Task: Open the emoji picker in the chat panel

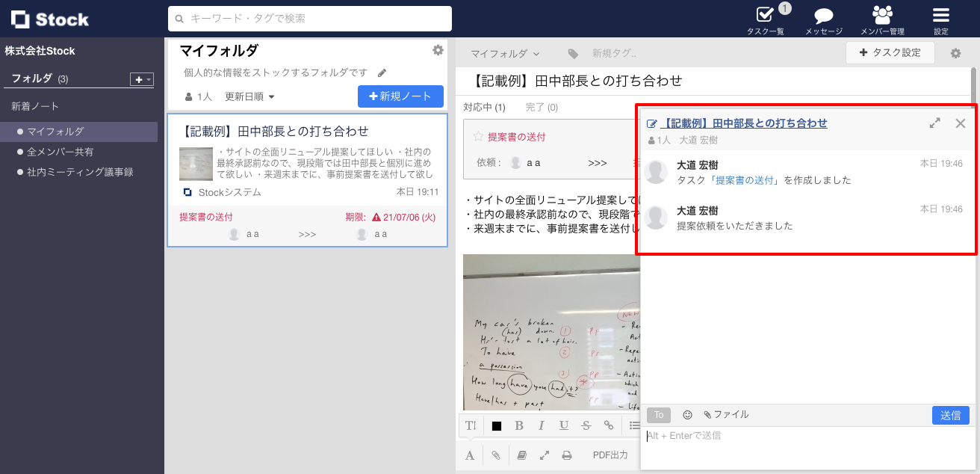Action: (686, 414)
